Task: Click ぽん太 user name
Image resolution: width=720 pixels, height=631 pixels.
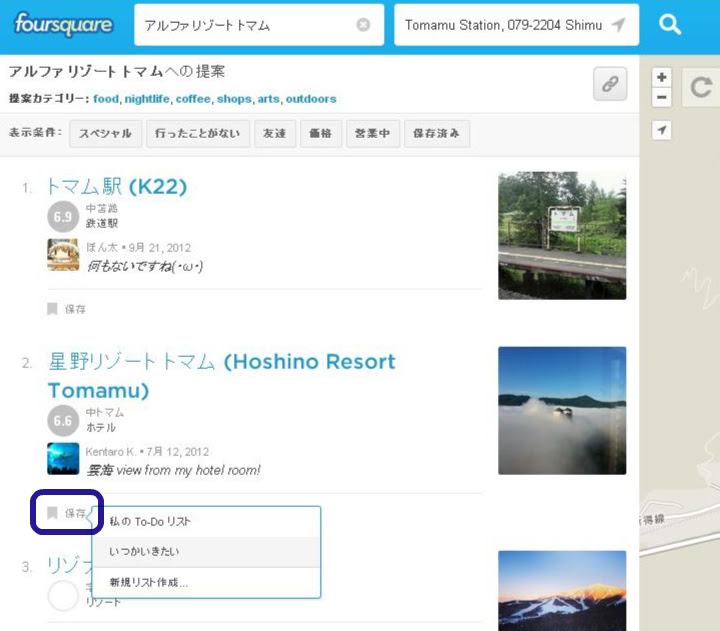Action: tap(102, 248)
